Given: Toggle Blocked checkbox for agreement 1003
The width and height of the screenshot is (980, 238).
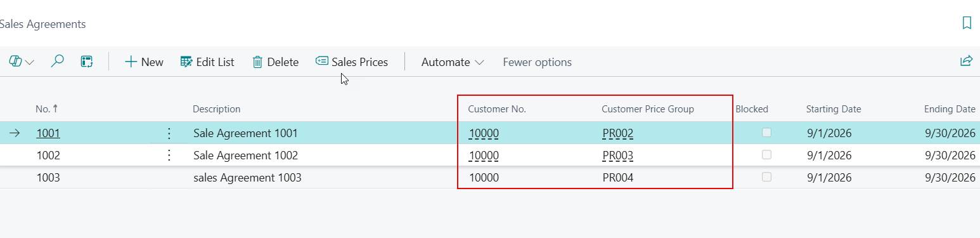Looking at the screenshot, I should coord(766,177).
